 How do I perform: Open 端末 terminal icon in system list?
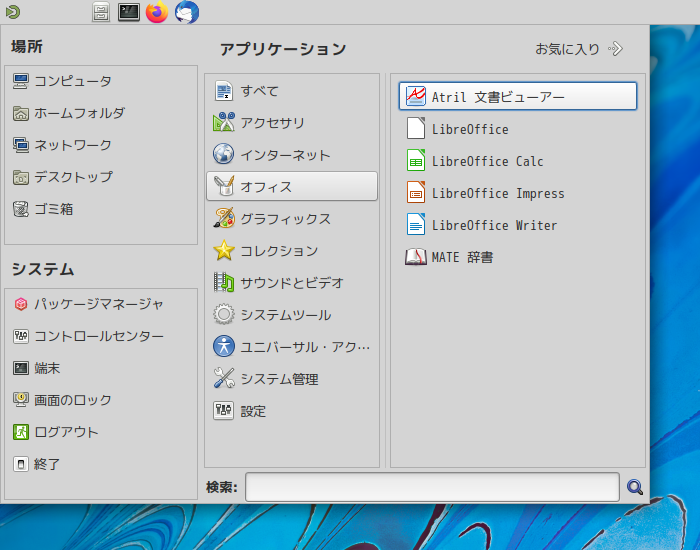21,368
